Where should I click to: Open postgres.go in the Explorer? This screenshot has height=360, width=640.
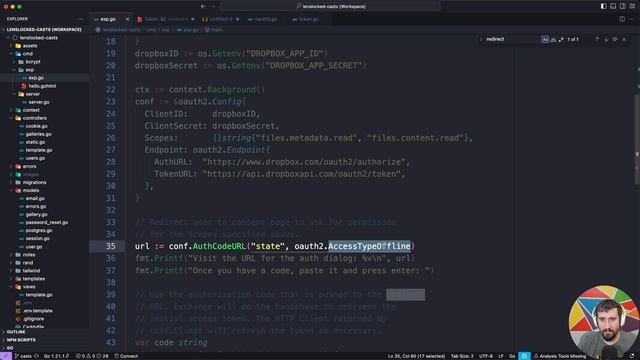tap(39, 230)
